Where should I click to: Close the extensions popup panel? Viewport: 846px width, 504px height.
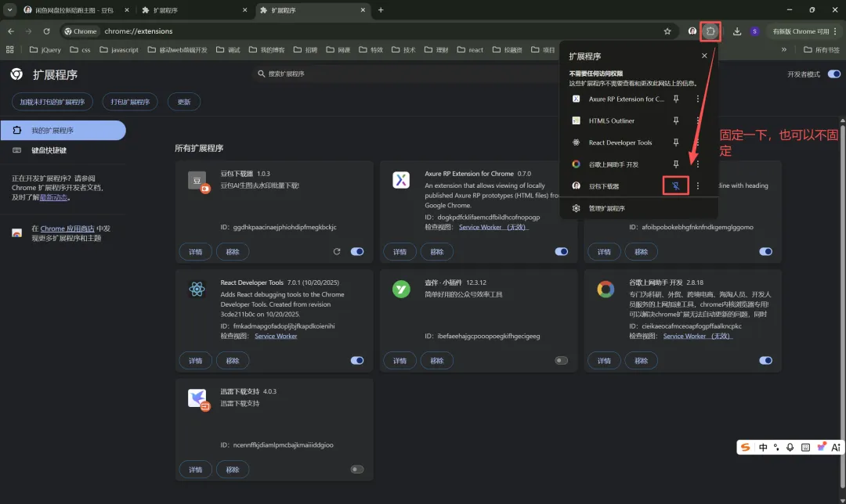coord(704,56)
